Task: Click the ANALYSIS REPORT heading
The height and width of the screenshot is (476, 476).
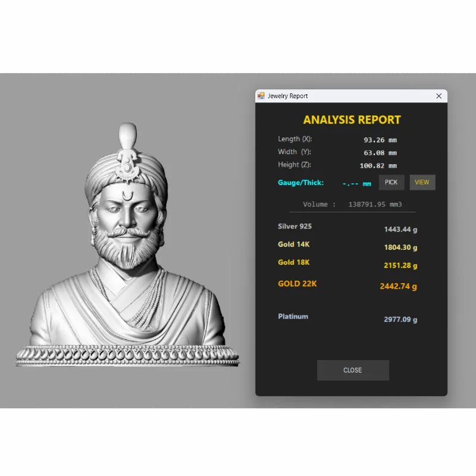Action: tap(352, 120)
